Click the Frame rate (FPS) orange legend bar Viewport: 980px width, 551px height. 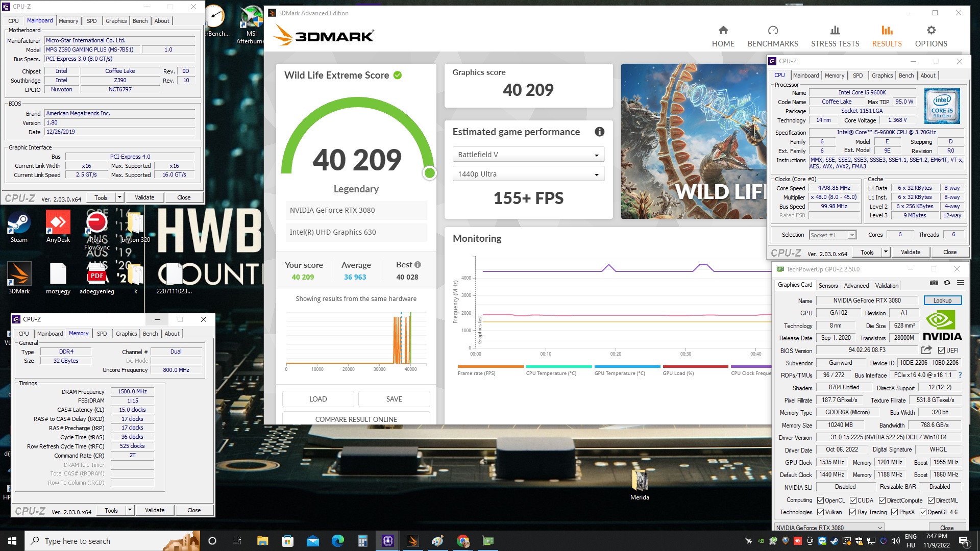(x=491, y=366)
